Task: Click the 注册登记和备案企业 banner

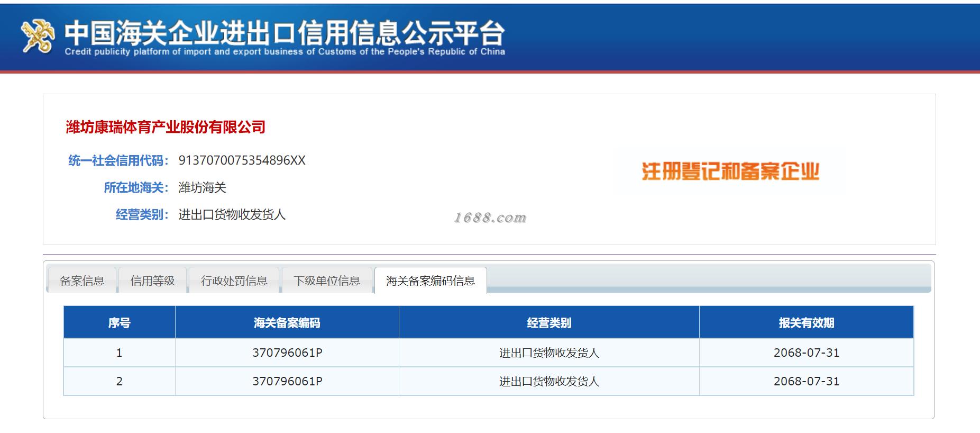Action: pyautogui.click(x=730, y=172)
